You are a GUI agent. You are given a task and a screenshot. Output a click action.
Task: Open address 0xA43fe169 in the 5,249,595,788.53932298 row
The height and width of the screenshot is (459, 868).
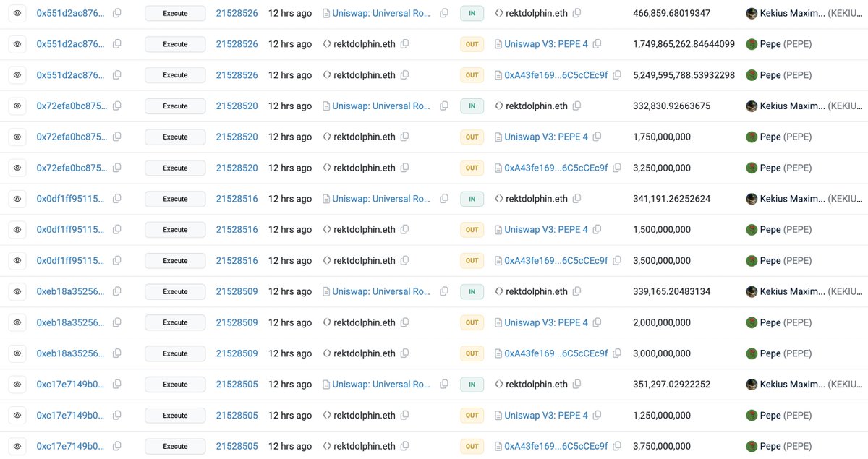(x=556, y=75)
